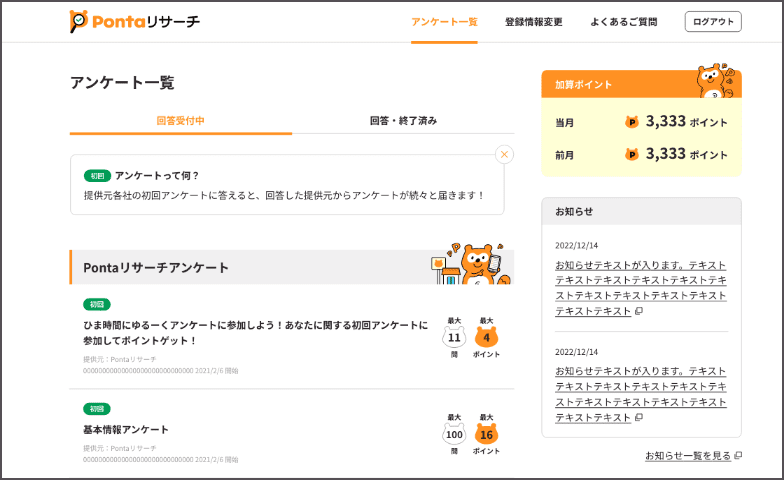
Task: Click the external-link icon beside お知らせ一覧を見る
Action: [738, 456]
